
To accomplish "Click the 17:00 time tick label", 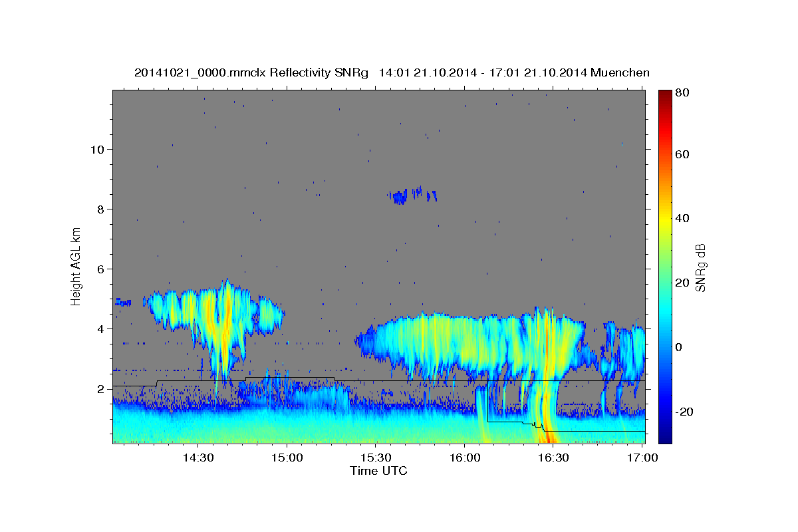I will pos(642,458).
